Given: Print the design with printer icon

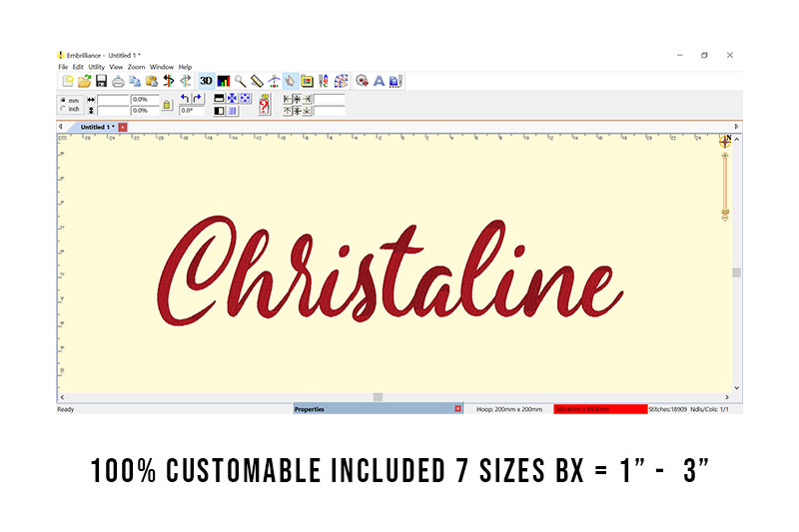Looking at the screenshot, I should pyautogui.click(x=118, y=81).
